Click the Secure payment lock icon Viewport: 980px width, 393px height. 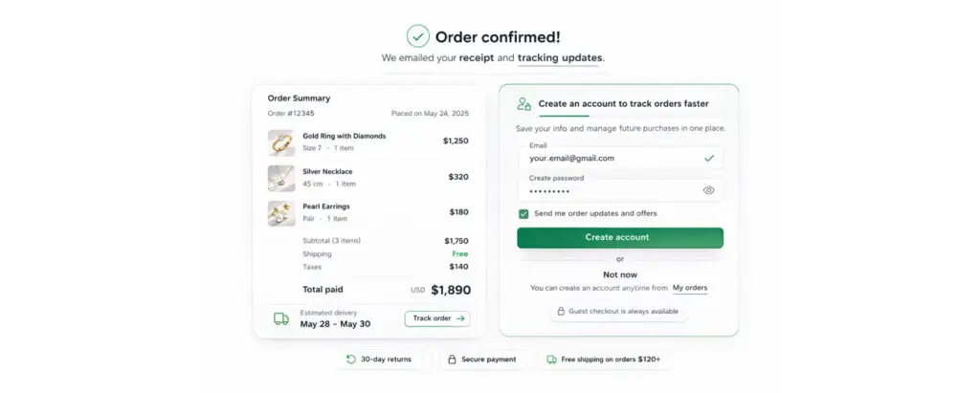tap(451, 360)
